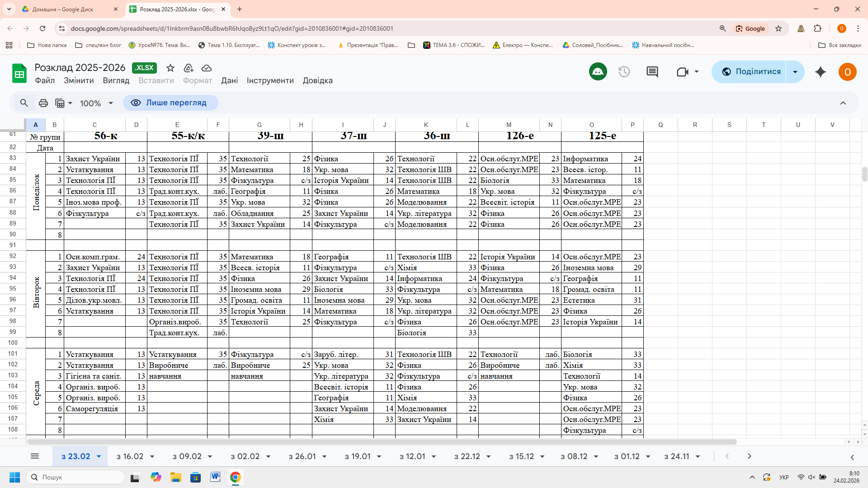Open Word from the Windows taskbar
The width and height of the screenshot is (868, 488).
click(x=215, y=477)
